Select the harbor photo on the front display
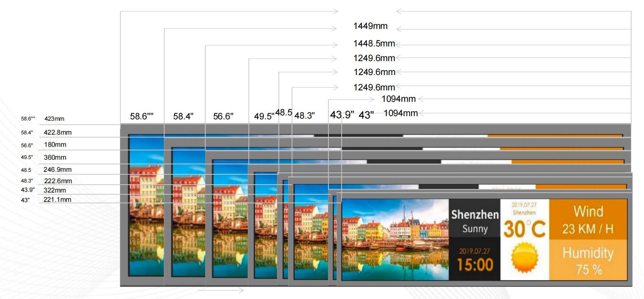The width and height of the screenshot is (644, 299). 395,239
